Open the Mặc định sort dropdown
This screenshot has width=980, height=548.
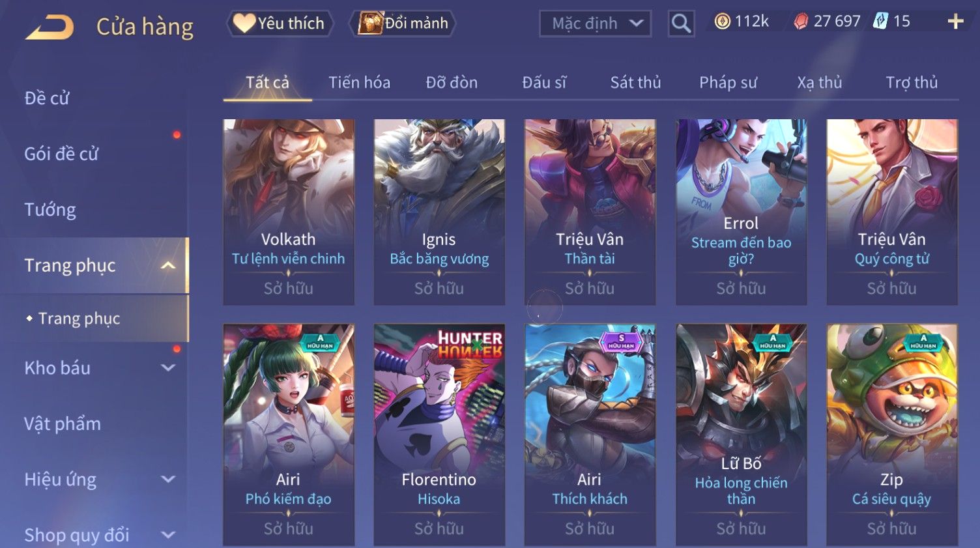[595, 23]
